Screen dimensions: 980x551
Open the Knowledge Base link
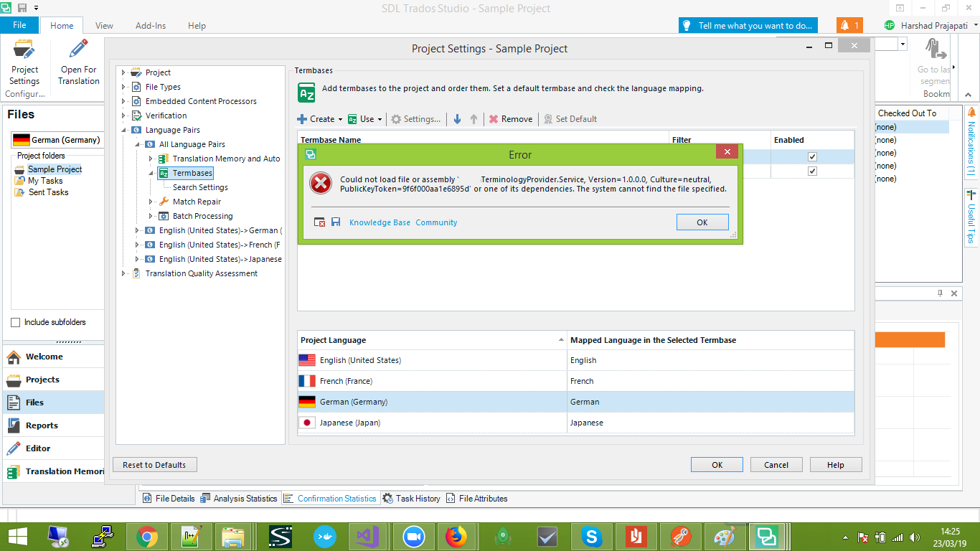click(x=380, y=222)
